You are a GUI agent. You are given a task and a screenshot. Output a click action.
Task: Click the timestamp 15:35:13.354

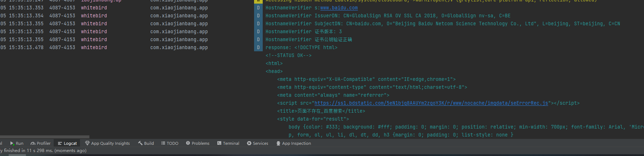[26, 16]
